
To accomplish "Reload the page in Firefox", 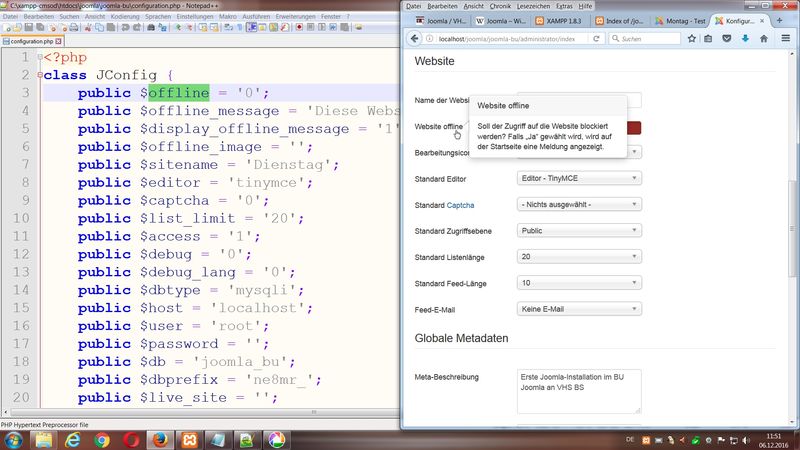I will (x=596, y=39).
